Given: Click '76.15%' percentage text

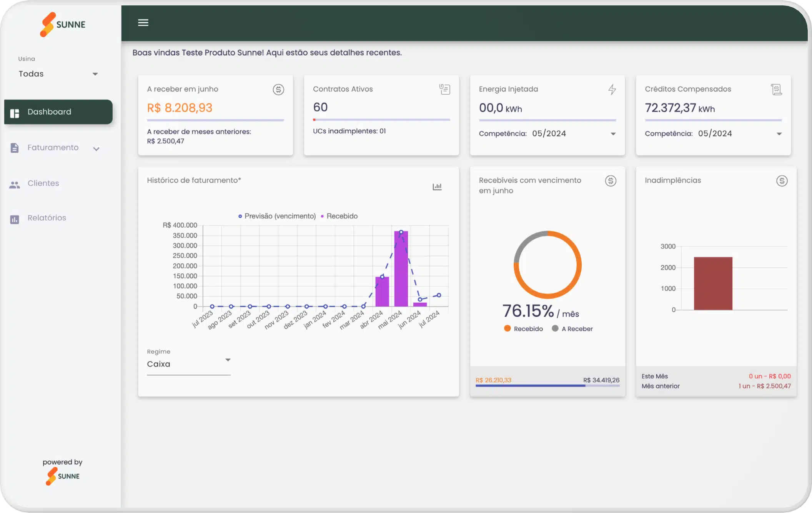Looking at the screenshot, I should pyautogui.click(x=528, y=311).
